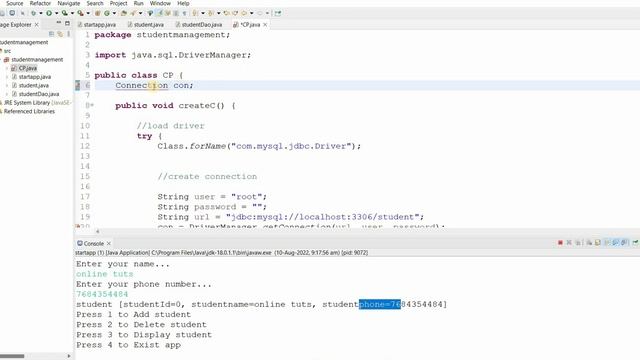Toggle Mark Occurrences in toolbar
Screen dimensions: 640x360
pos(160,13)
